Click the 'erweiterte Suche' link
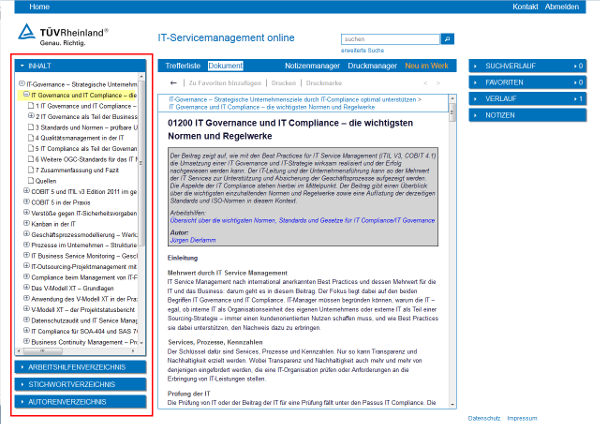 click(x=362, y=51)
